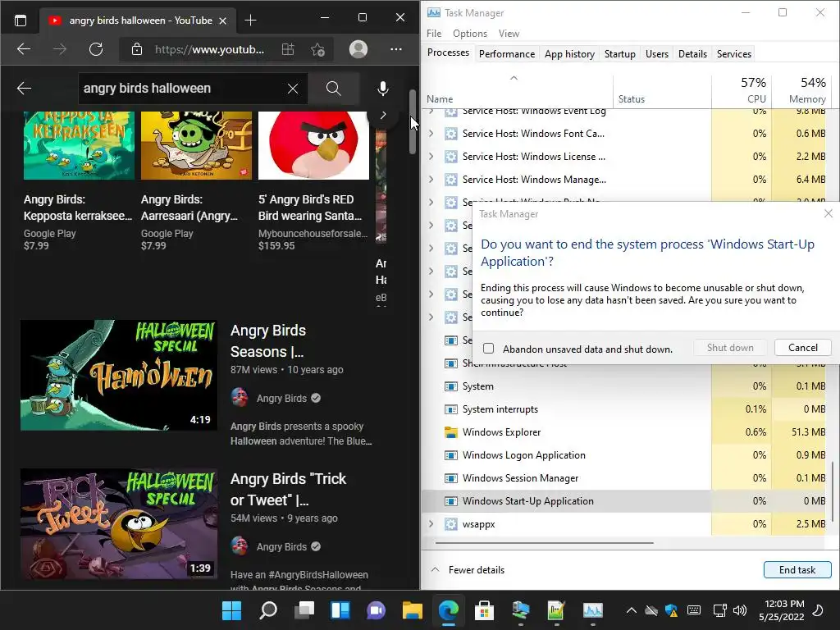Open the Windows Start menu
The width and height of the screenshot is (840, 630).
click(x=232, y=610)
